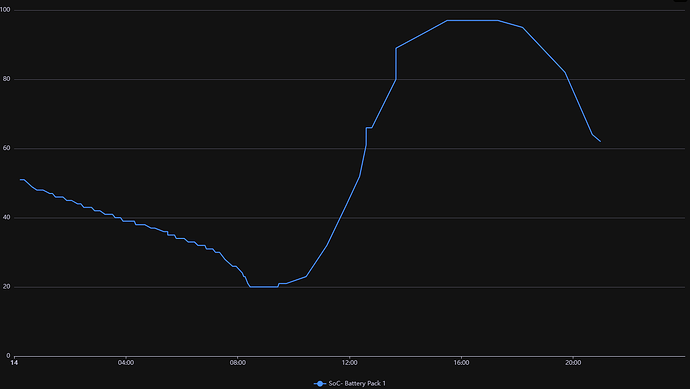Click the 40 y-axis label
This screenshot has height=389, width=690.
coord(7,217)
